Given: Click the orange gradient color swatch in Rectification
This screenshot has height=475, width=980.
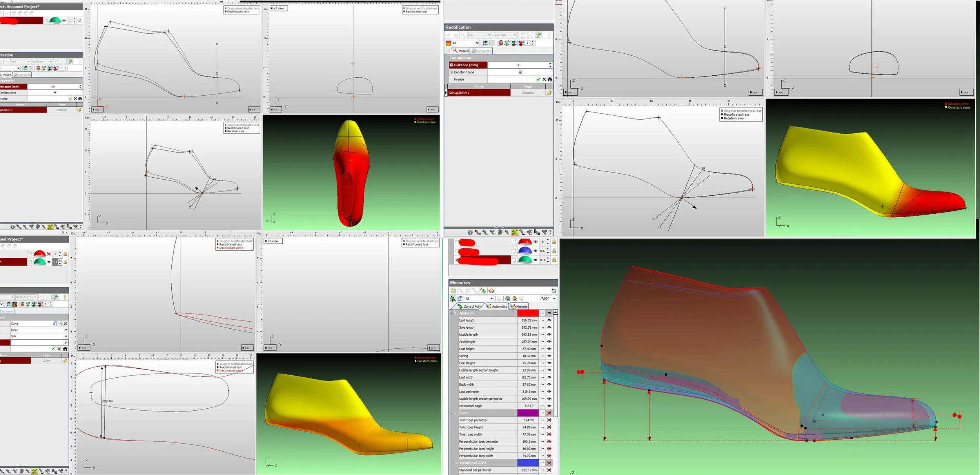Looking at the screenshot, I should click(x=448, y=43).
